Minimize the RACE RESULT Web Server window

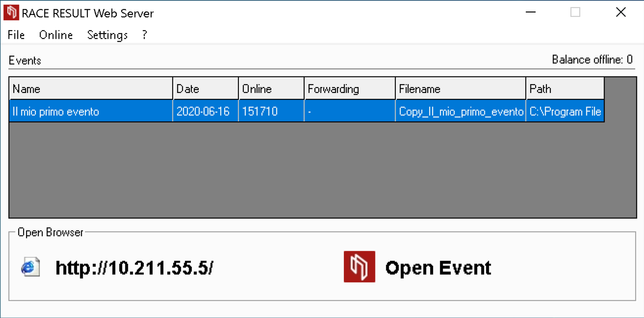531,12
